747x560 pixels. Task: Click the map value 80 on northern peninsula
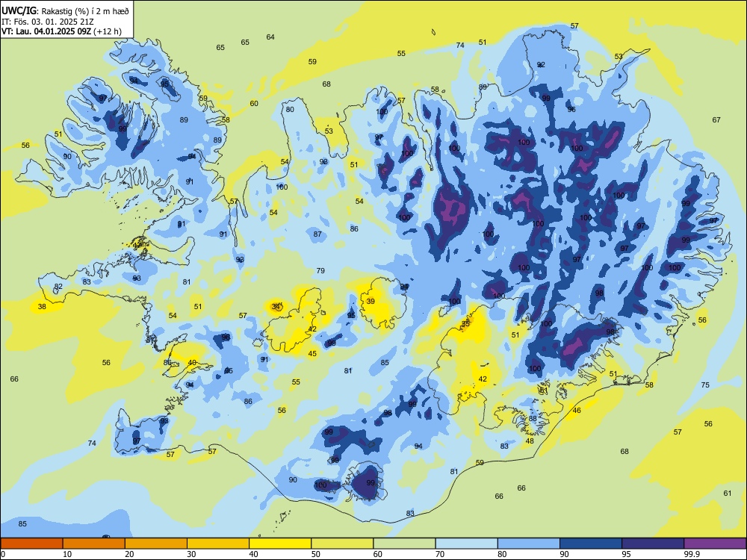click(290, 110)
